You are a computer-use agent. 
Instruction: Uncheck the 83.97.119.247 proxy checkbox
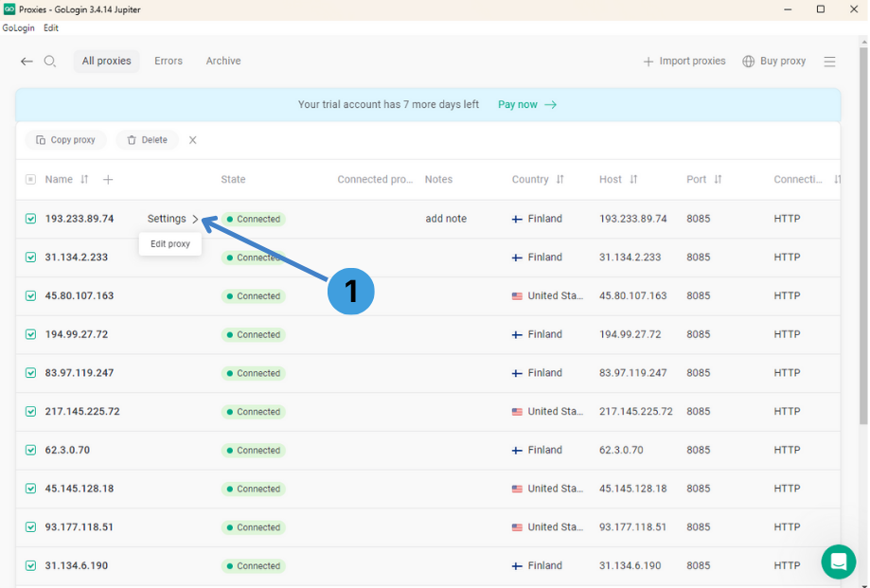[x=30, y=373]
